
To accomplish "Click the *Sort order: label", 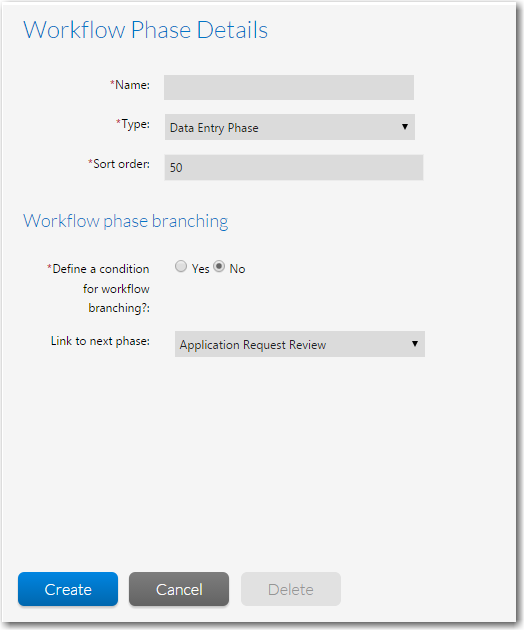I will 119,164.
